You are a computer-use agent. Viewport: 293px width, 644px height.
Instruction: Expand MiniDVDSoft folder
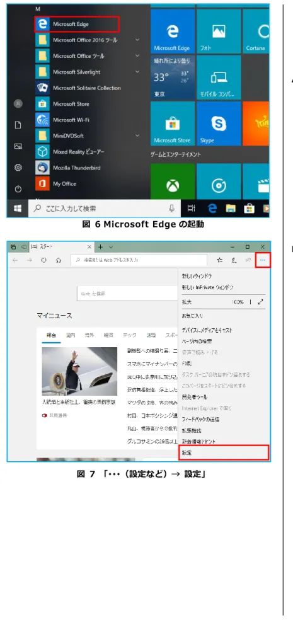coord(137,135)
